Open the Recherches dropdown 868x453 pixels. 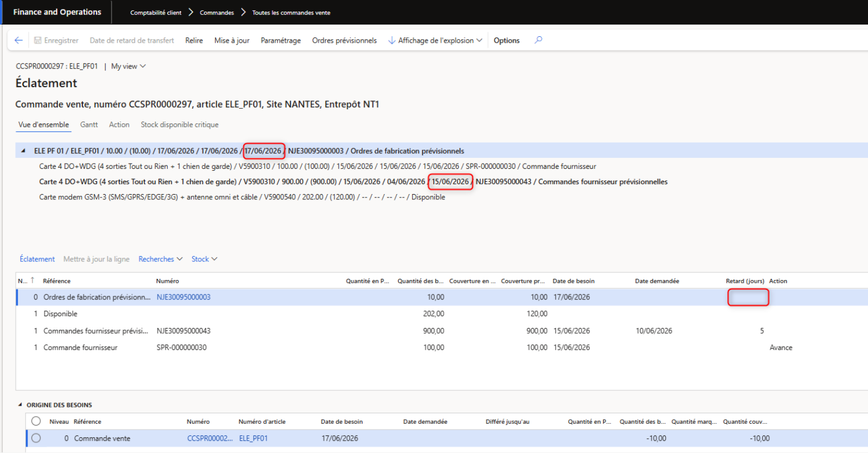click(160, 259)
